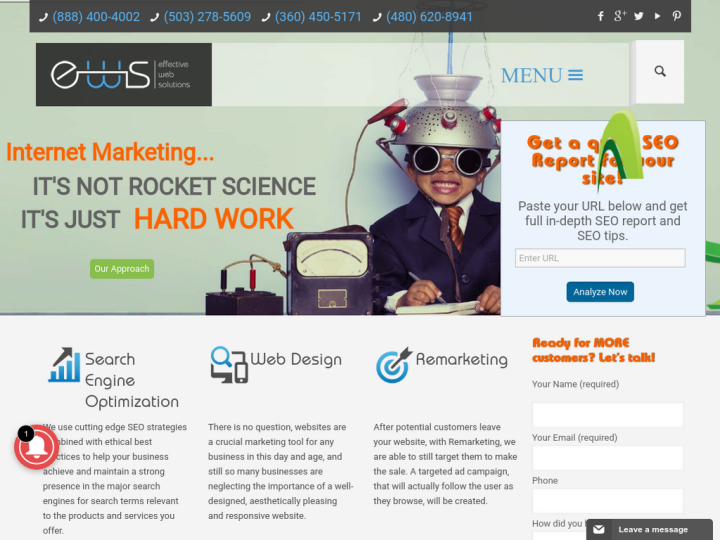Screen dimensions: 720x540
Task: Open the Pinterest social icon
Action: 677,16
